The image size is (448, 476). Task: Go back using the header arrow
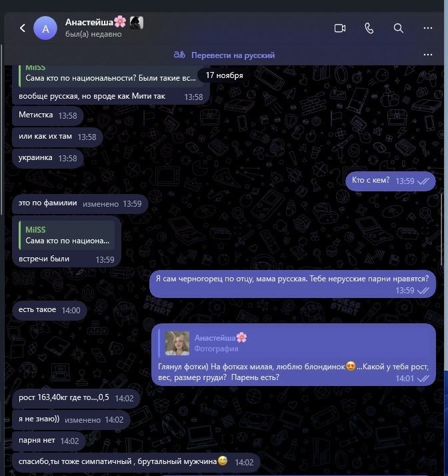23,28
